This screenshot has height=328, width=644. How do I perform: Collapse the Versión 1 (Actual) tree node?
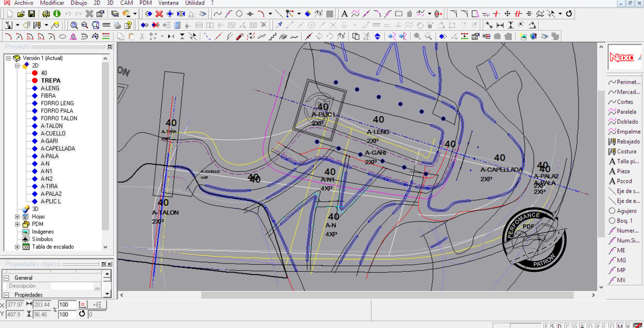tap(9, 58)
